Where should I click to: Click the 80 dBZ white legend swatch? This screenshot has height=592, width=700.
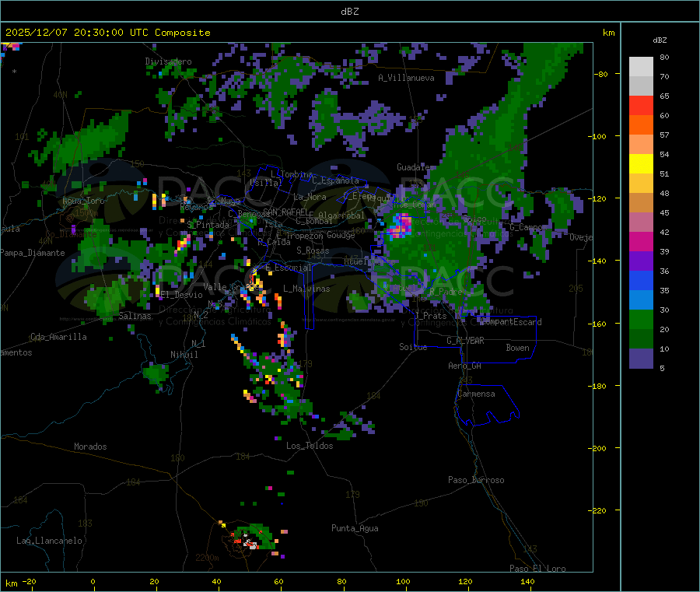[x=641, y=67]
